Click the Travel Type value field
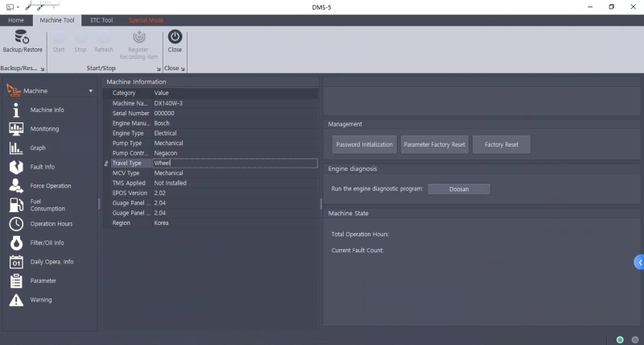Screen dimensions: 644x345 pos(233,163)
